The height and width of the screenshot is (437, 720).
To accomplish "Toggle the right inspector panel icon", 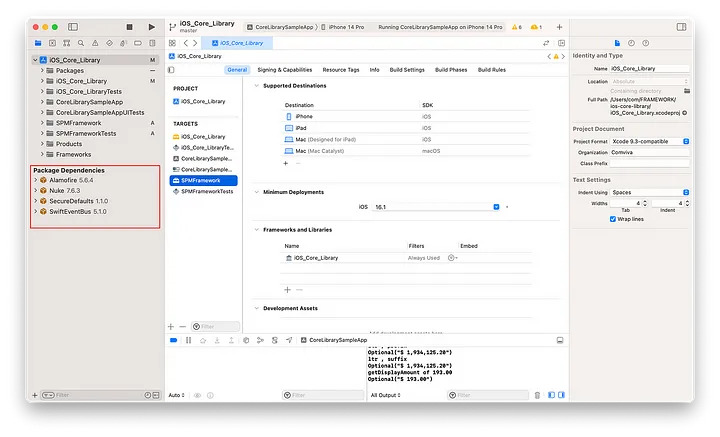I will pyautogui.click(x=679, y=27).
